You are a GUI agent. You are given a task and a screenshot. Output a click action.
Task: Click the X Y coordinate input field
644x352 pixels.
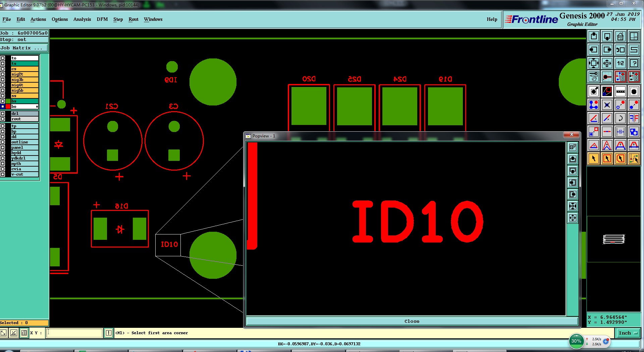click(x=74, y=333)
